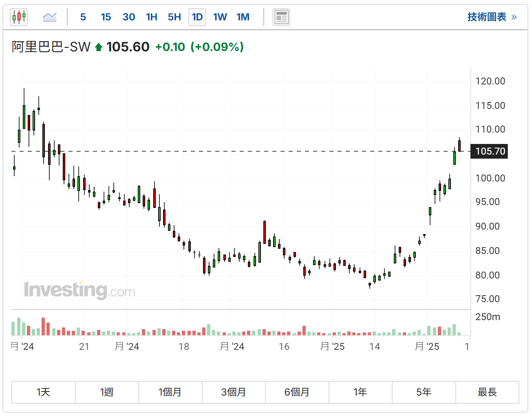
Task: Set interval to 5 minutes
Action: coord(83,17)
